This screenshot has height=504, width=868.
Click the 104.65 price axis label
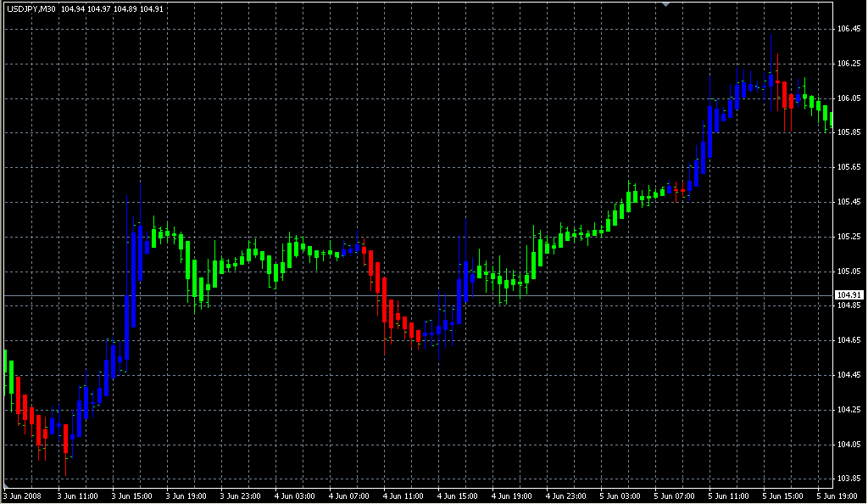pyautogui.click(x=849, y=340)
